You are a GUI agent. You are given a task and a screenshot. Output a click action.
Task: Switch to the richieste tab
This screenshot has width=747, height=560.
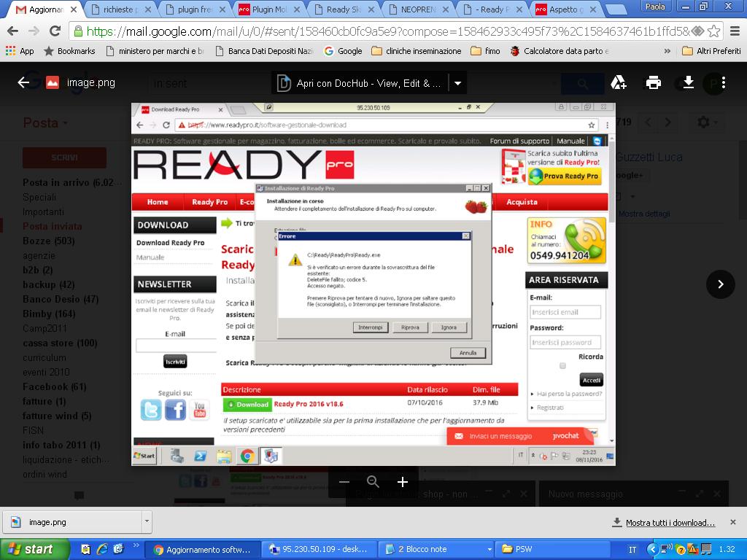[120, 9]
